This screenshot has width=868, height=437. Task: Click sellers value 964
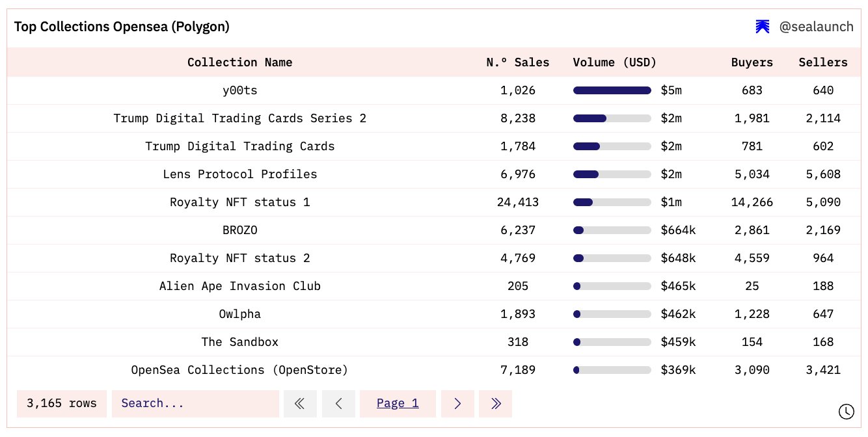pos(823,258)
